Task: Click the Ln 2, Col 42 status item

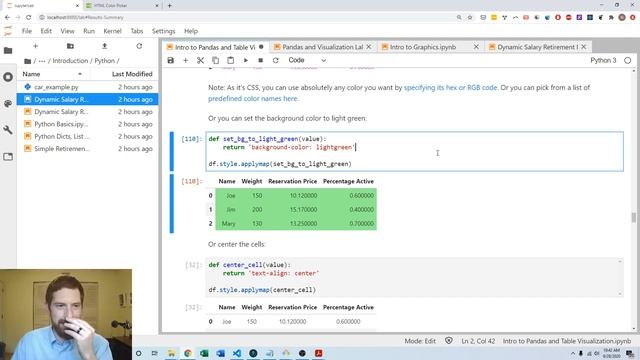Action: point(478,341)
